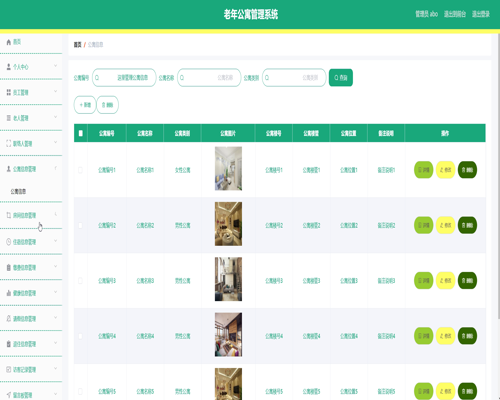Viewport: 500px width, 400px height.
Task: Go to 首页 in the breadcrumb
Action: click(77, 45)
